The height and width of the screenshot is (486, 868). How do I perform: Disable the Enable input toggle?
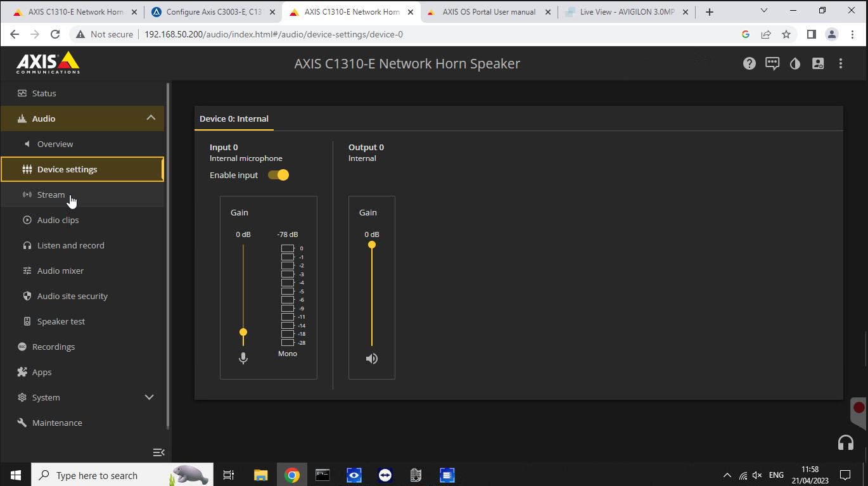(278, 175)
